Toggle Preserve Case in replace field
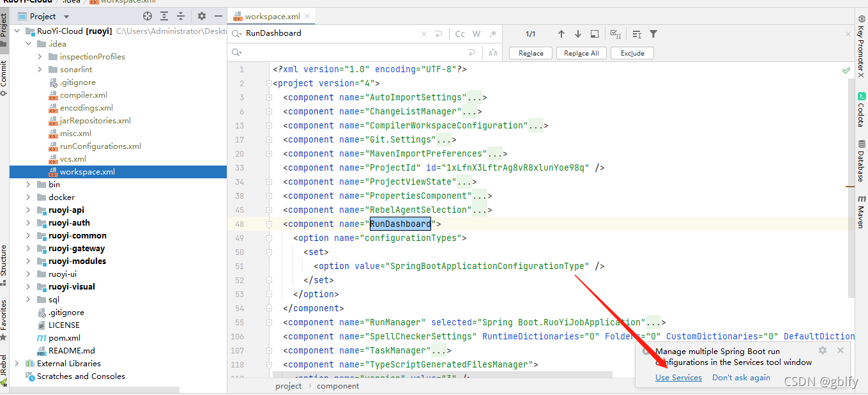Image resolution: width=868 pixels, height=395 pixels. [492, 52]
